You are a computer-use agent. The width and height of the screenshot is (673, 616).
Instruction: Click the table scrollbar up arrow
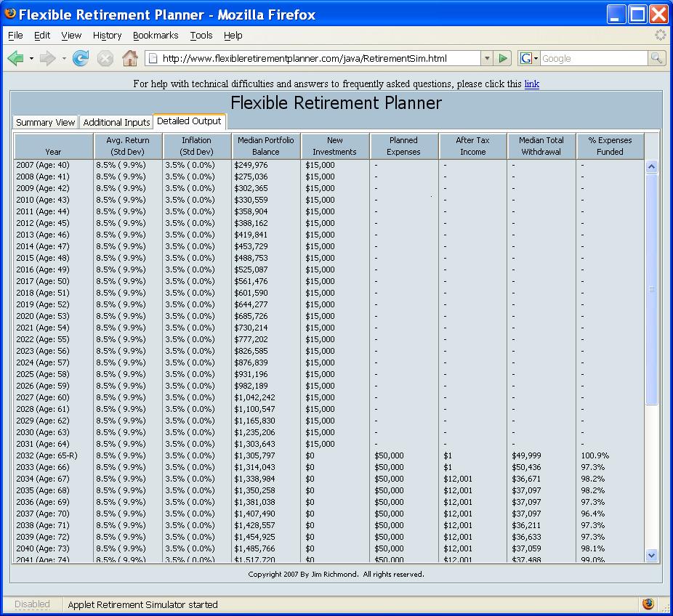(x=651, y=166)
